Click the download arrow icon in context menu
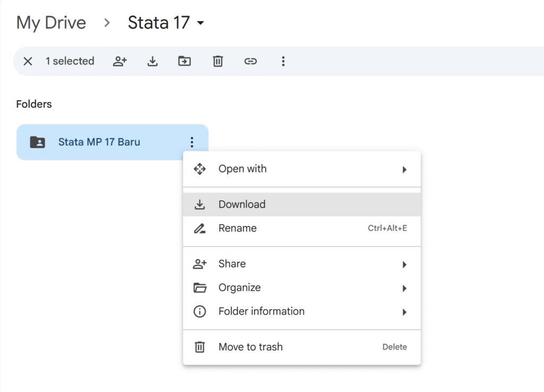This screenshot has height=392, width=544. (x=200, y=204)
